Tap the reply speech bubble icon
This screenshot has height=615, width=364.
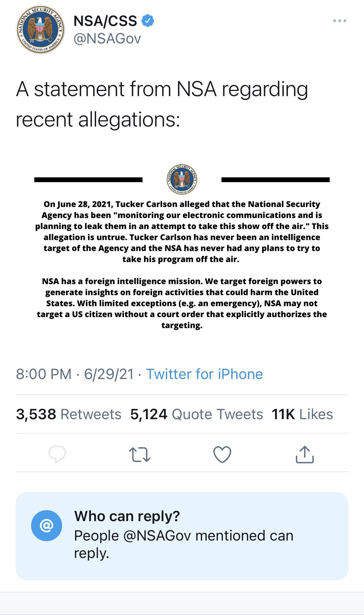tap(57, 454)
